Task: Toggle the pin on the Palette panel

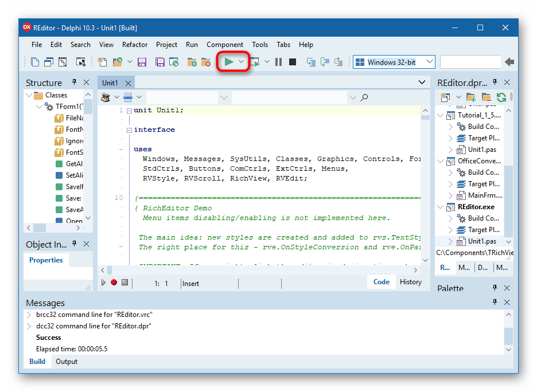Action: (x=495, y=288)
